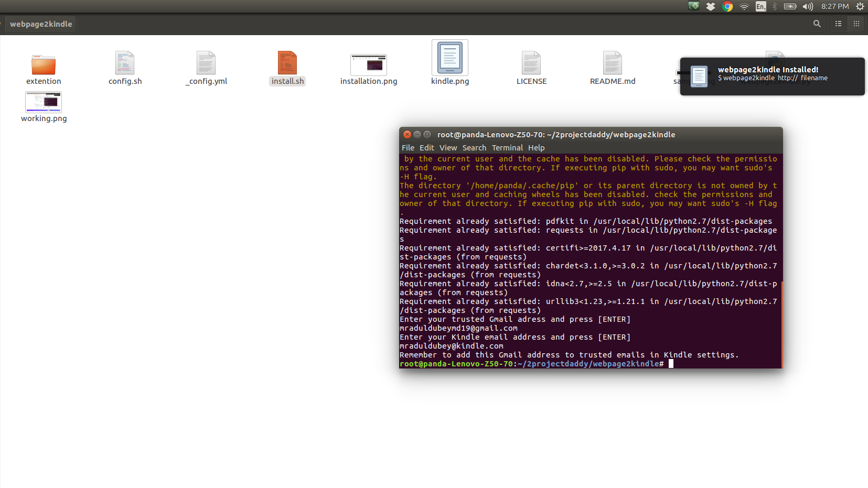Minimize the terminal window
The width and height of the screenshot is (868, 488).
417,135
